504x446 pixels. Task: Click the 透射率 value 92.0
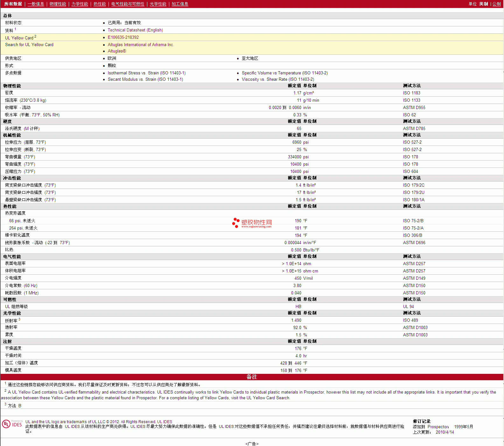297,327
